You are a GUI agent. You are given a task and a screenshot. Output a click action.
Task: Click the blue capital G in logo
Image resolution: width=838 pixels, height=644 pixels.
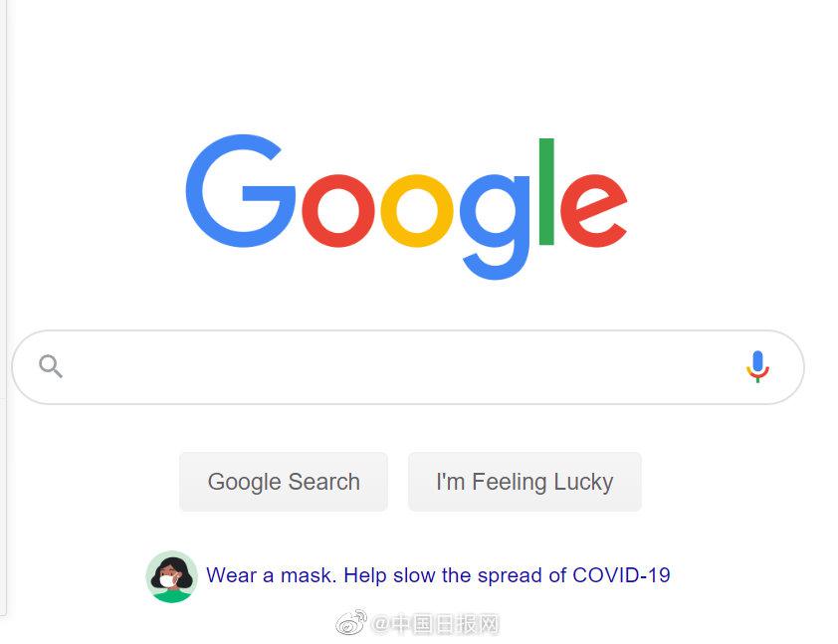point(241,191)
